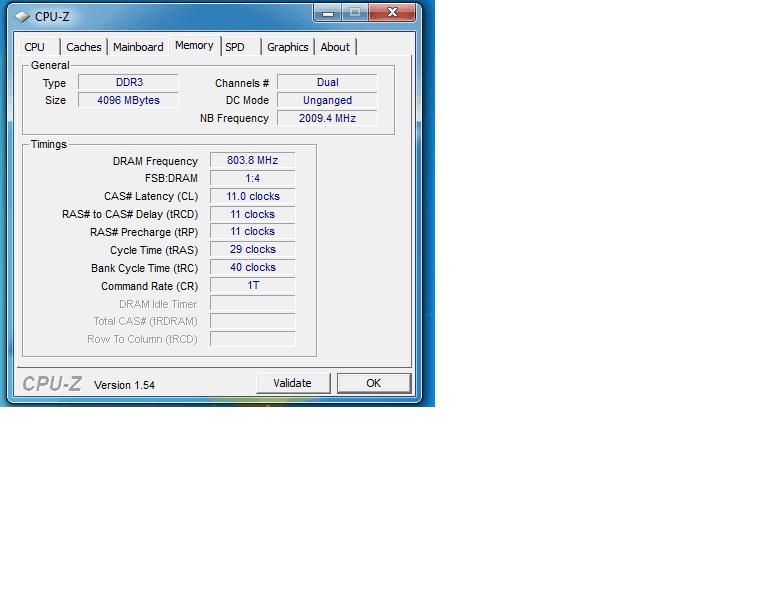Screen dimensions: 768x614
Task: Click the memory Type value DDR3
Action: point(128,82)
